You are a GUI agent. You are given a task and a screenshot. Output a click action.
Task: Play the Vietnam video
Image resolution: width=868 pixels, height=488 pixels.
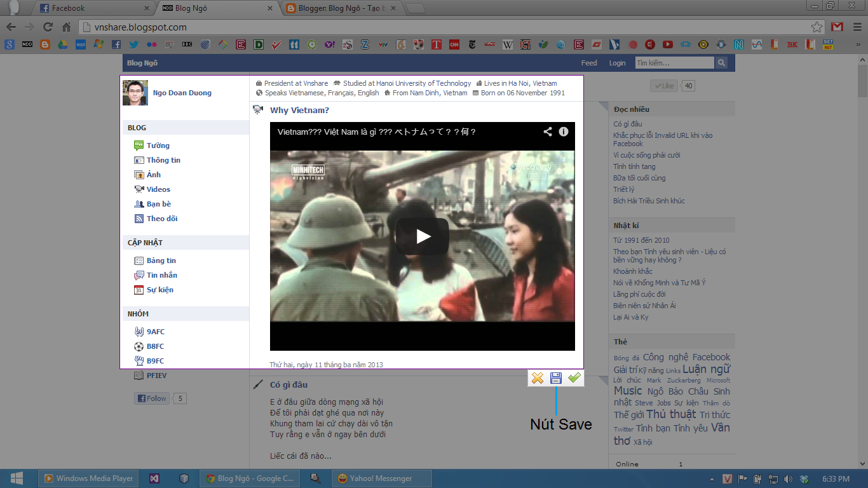[x=423, y=236]
